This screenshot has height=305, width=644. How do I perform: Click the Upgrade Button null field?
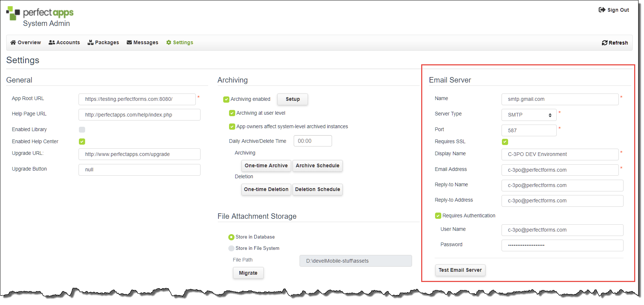click(x=140, y=169)
